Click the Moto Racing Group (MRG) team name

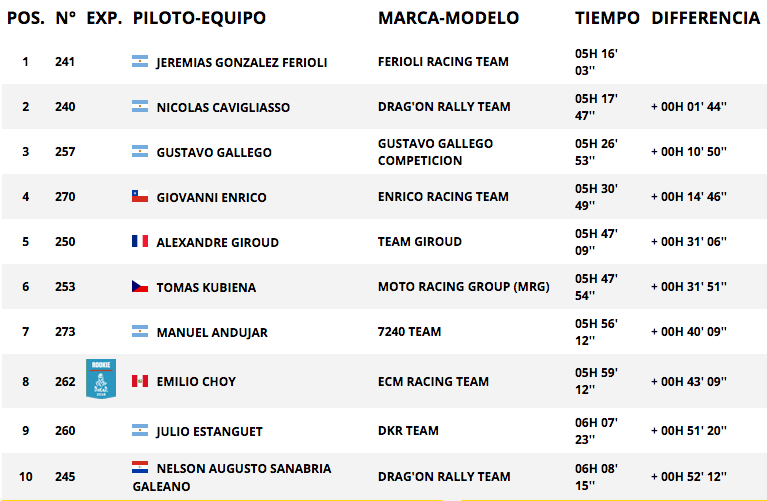(x=464, y=287)
